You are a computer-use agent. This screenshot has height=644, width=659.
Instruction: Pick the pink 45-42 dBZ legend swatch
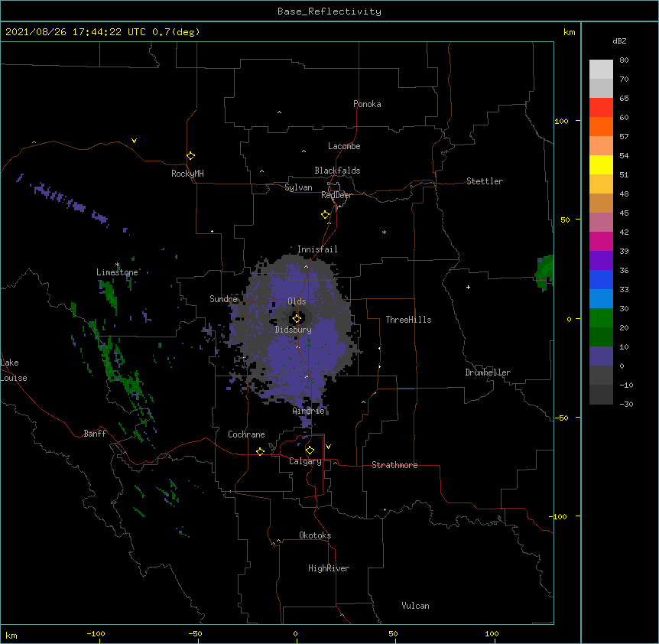click(601, 223)
